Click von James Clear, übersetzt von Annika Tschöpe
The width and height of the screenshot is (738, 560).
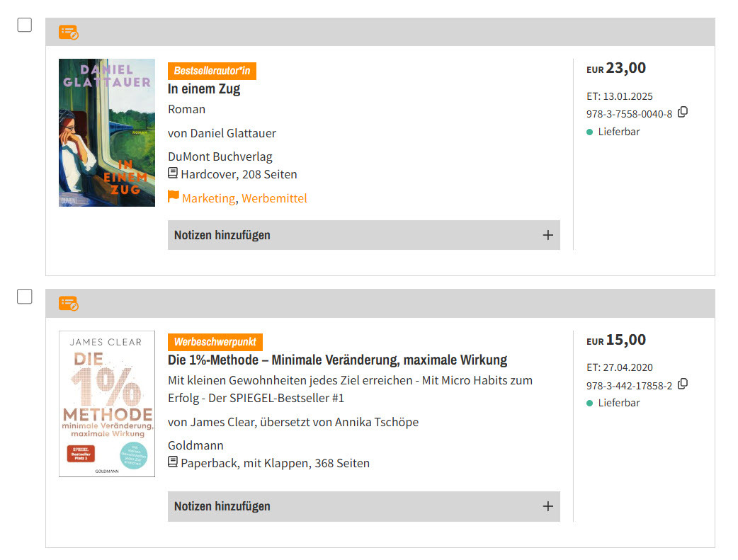point(293,422)
